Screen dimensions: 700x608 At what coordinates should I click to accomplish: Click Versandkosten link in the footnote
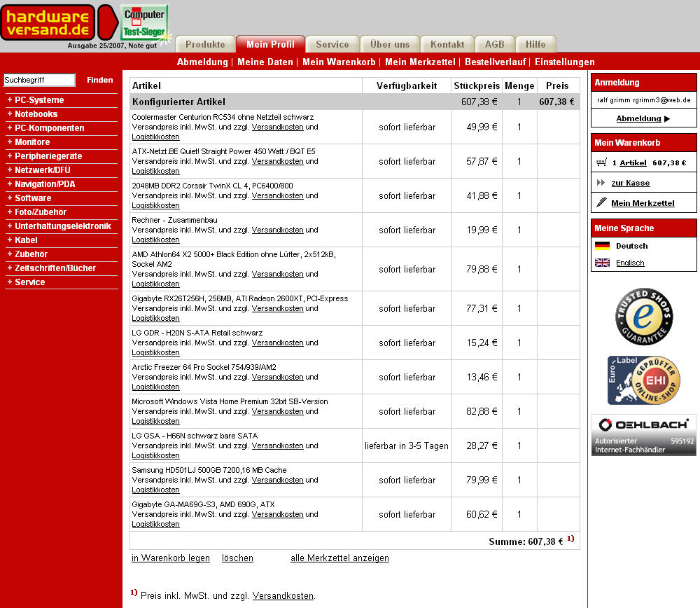(x=283, y=595)
